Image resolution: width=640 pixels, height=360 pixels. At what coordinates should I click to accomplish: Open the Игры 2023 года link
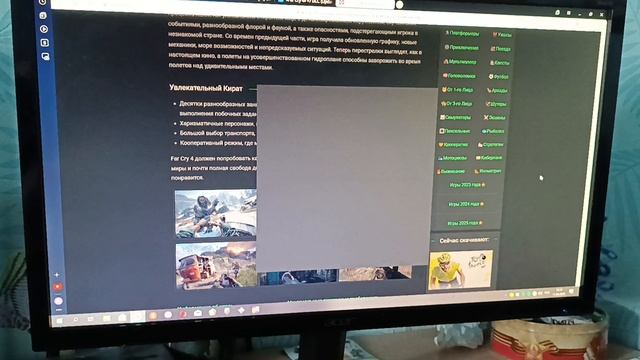pos(467,185)
